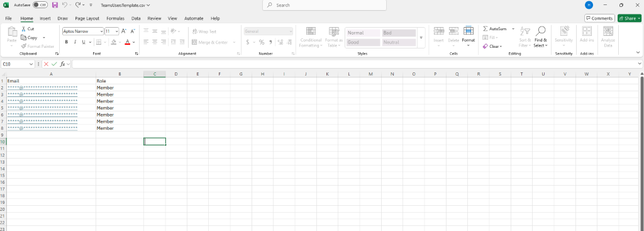Open the Format cells button

point(468,37)
